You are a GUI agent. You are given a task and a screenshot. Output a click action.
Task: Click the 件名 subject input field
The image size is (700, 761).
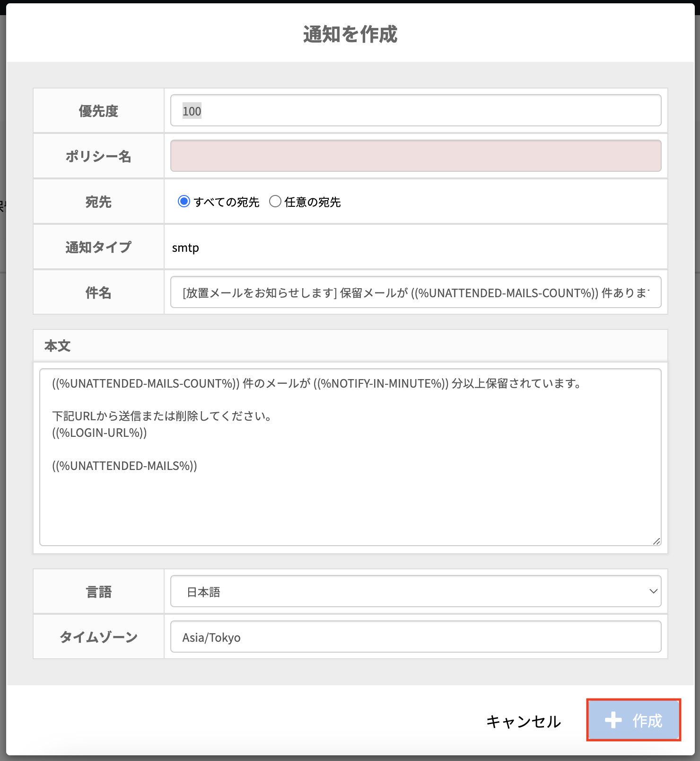coord(415,292)
